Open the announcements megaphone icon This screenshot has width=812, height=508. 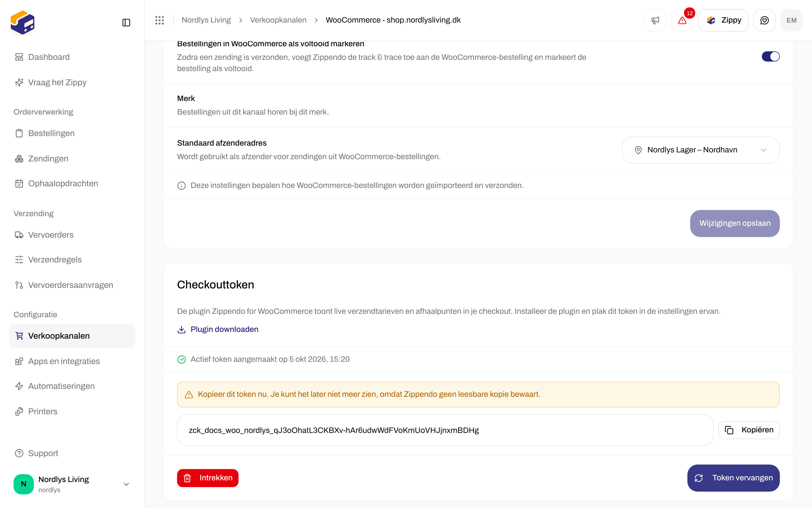pyautogui.click(x=655, y=20)
